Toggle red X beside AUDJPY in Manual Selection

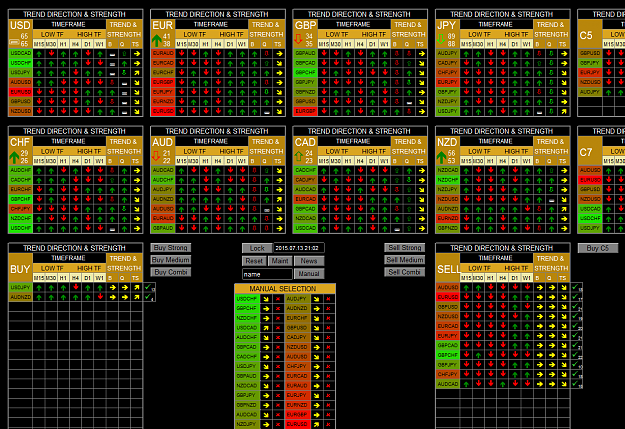328,299
